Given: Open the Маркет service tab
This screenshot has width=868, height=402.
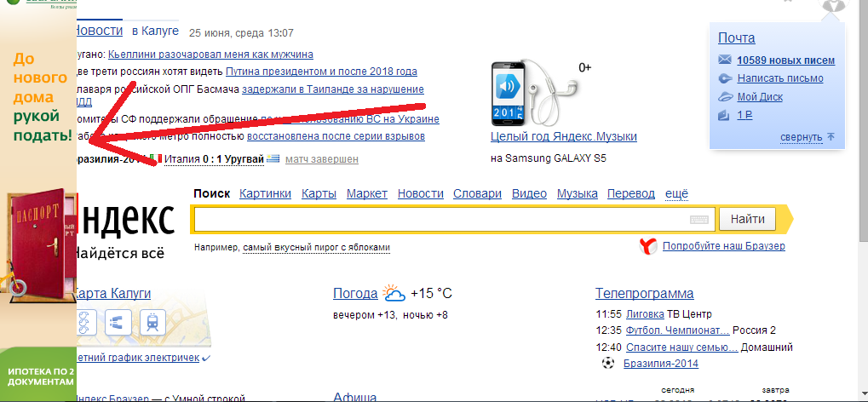Looking at the screenshot, I should (x=367, y=193).
